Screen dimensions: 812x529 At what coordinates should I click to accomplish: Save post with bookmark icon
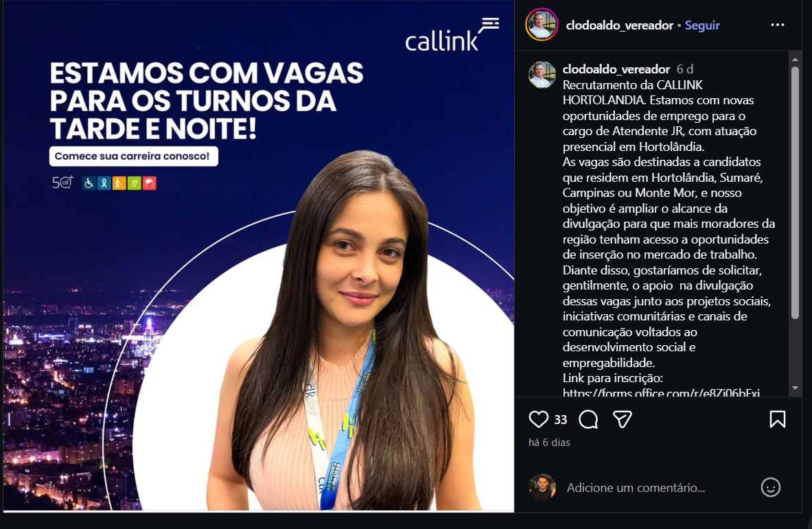click(777, 419)
